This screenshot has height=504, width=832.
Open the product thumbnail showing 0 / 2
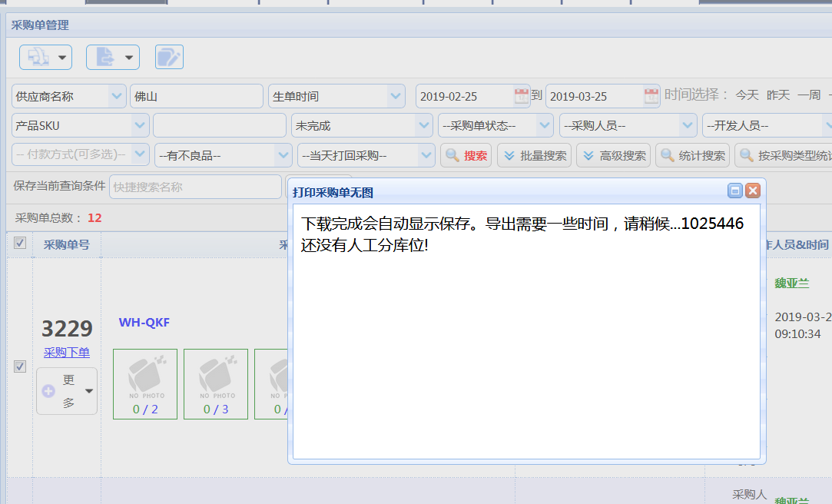point(145,384)
